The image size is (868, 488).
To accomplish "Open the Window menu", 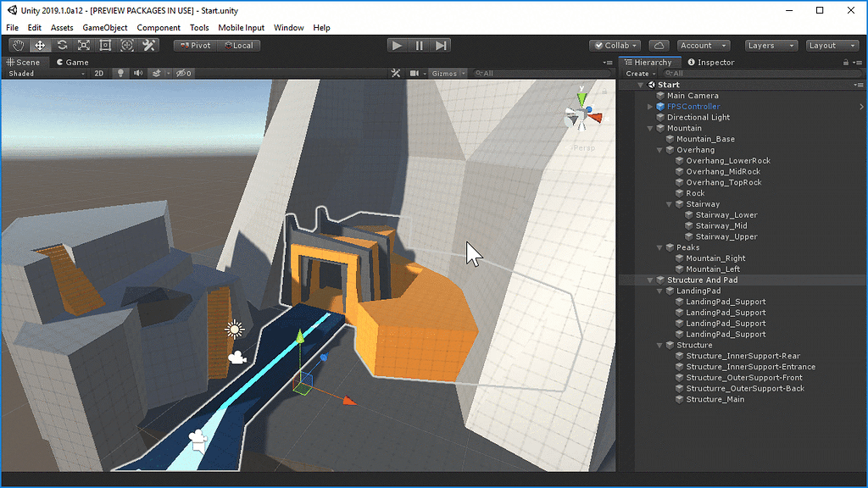I will coord(288,28).
